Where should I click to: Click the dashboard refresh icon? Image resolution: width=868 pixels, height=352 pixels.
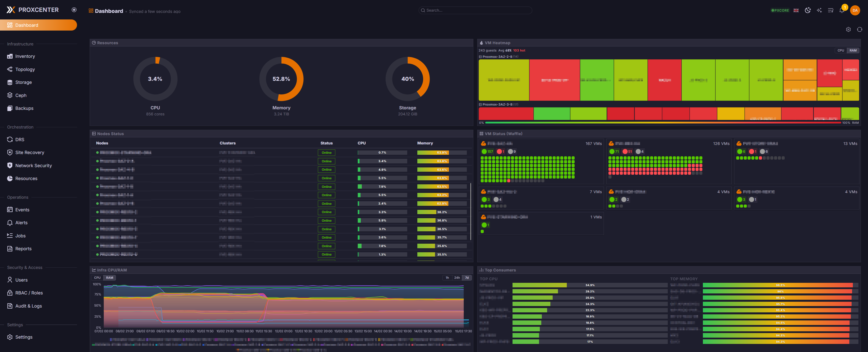[859, 30]
